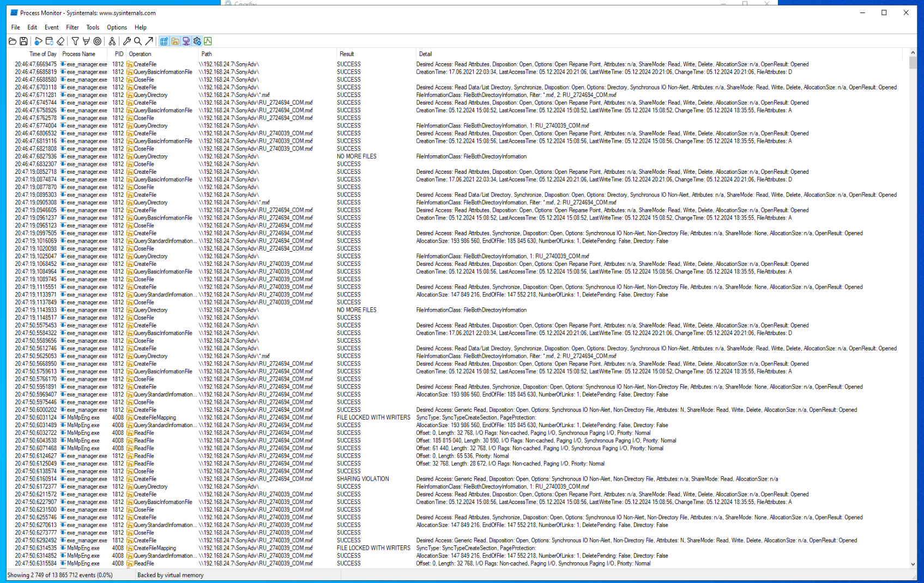Click the Backed by virtual memory status
924x583 pixels.
tap(171, 575)
